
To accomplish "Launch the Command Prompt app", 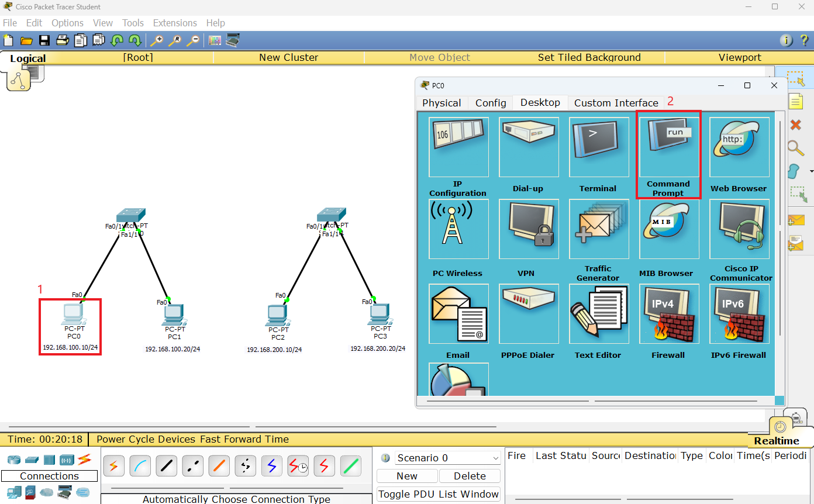I will (x=668, y=157).
